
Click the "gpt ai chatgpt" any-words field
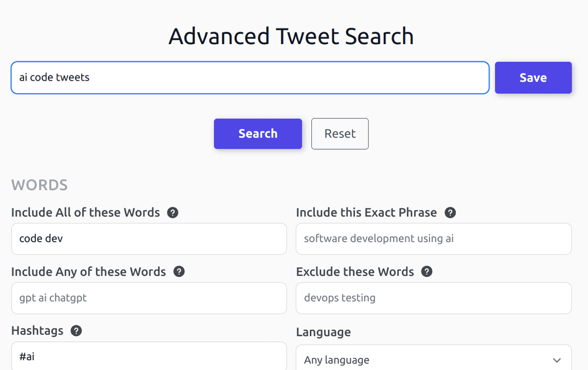(149, 298)
